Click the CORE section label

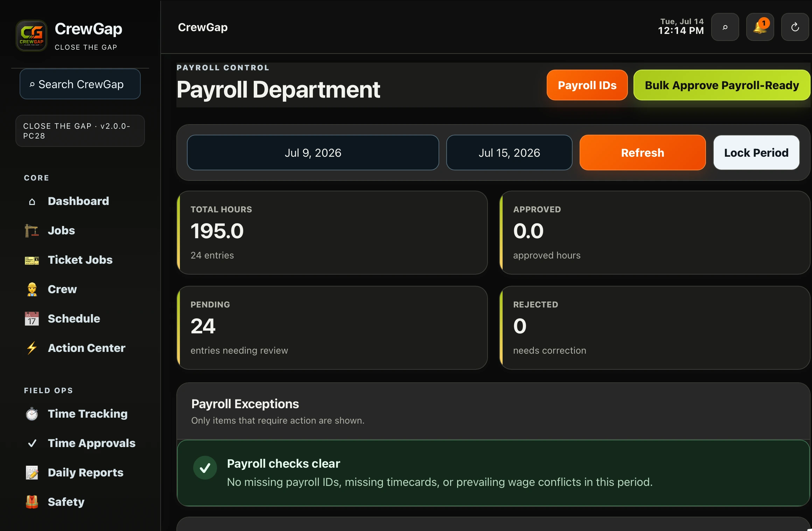point(36,178)
